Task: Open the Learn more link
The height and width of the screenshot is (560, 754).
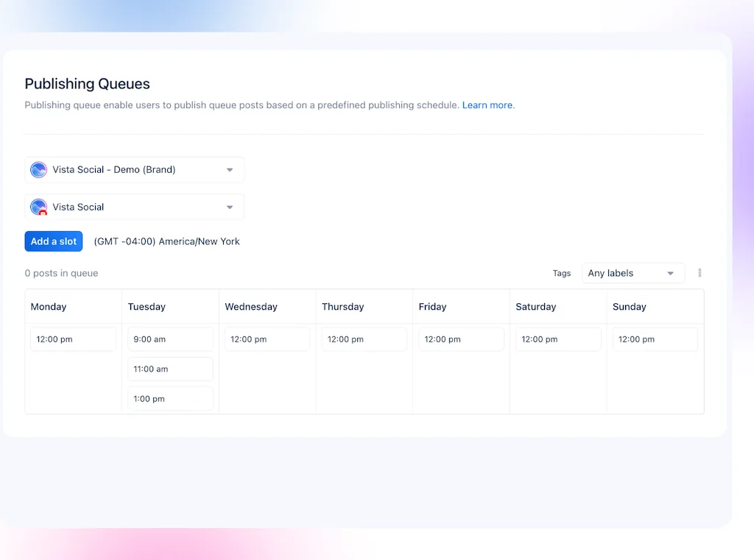Action: pyautogui.click(x=487, y=104)
